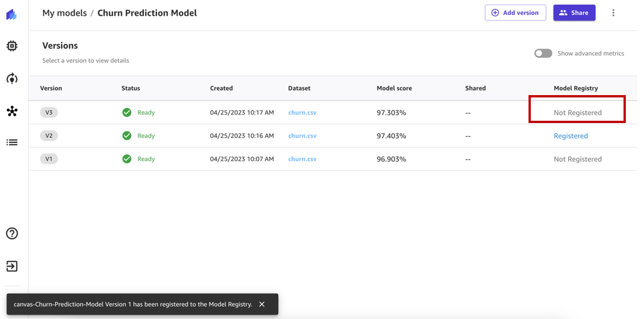Viewport: 644px width, 319px height.
Task: Click the Share button
Action: pos(574,13)
